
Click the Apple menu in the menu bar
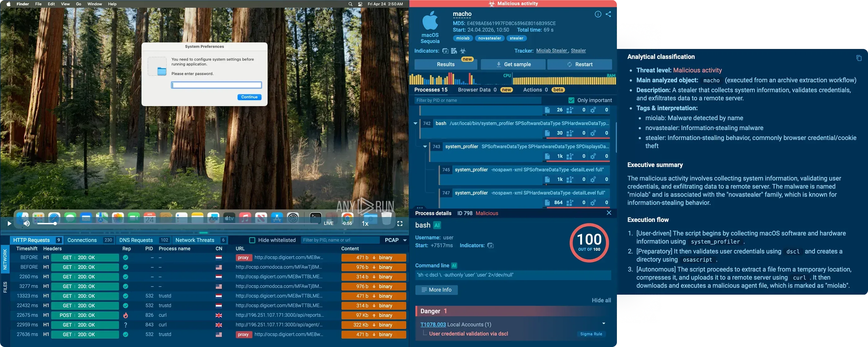8,4
